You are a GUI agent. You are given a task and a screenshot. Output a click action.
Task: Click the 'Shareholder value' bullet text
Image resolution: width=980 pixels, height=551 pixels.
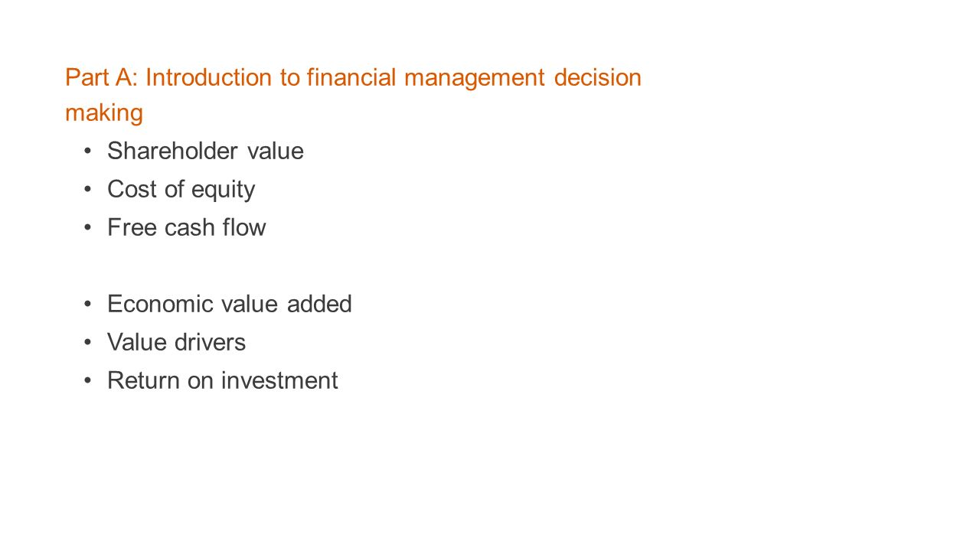tap(205, 151)
